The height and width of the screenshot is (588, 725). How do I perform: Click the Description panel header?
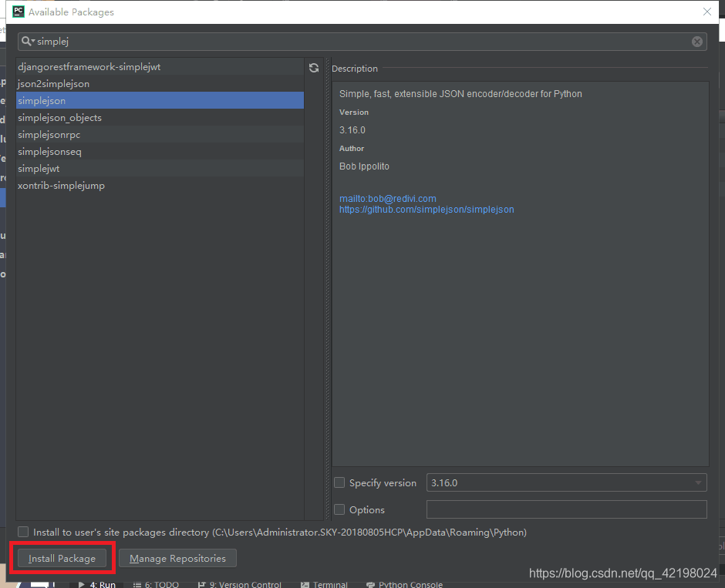pos(355,69)
